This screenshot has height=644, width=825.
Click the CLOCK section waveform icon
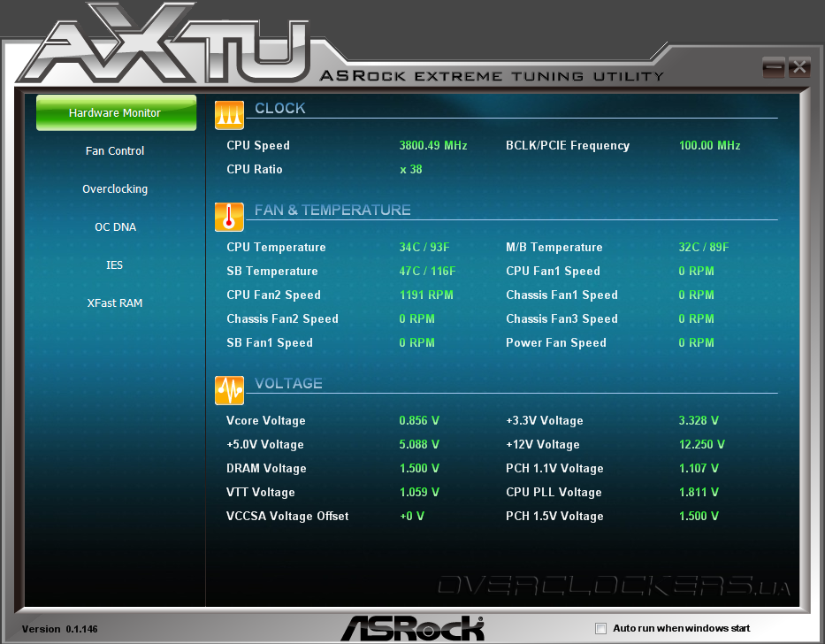tap(229, 115)
